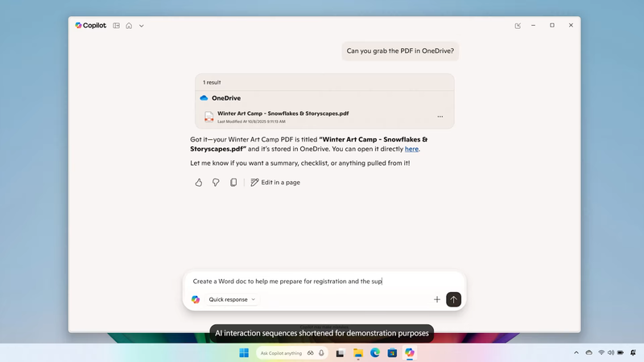Open the Quick response mode dropdown
This screenshot has height=362, width=644.
tap(232, 299)
